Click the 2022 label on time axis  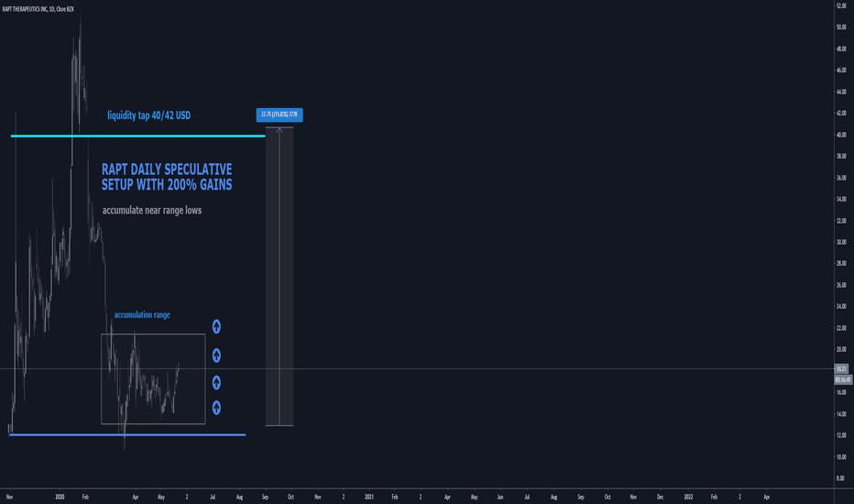point(688,497)
